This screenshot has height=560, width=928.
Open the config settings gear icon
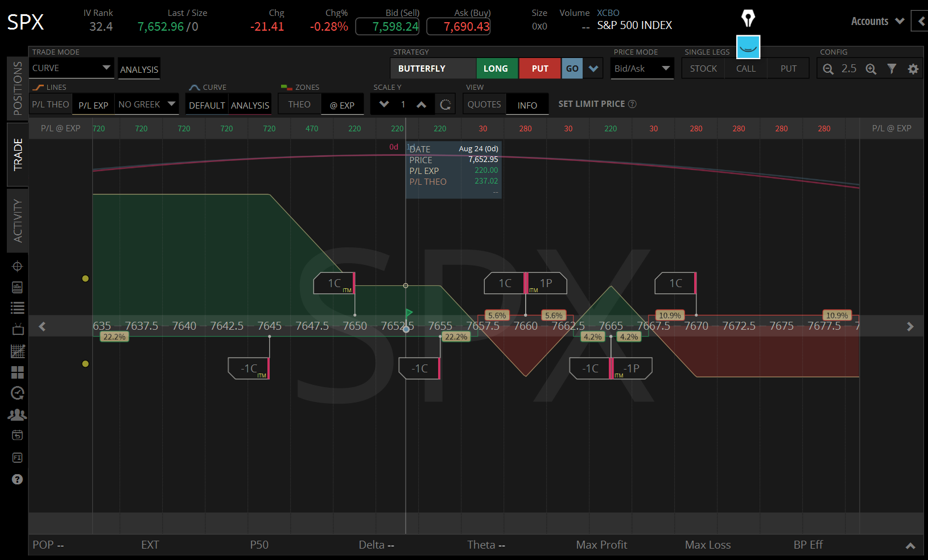[x=913, y=69]
